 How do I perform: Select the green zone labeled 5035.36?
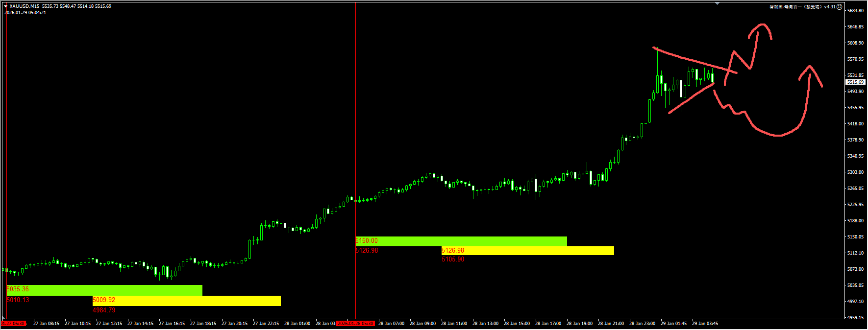104,290
